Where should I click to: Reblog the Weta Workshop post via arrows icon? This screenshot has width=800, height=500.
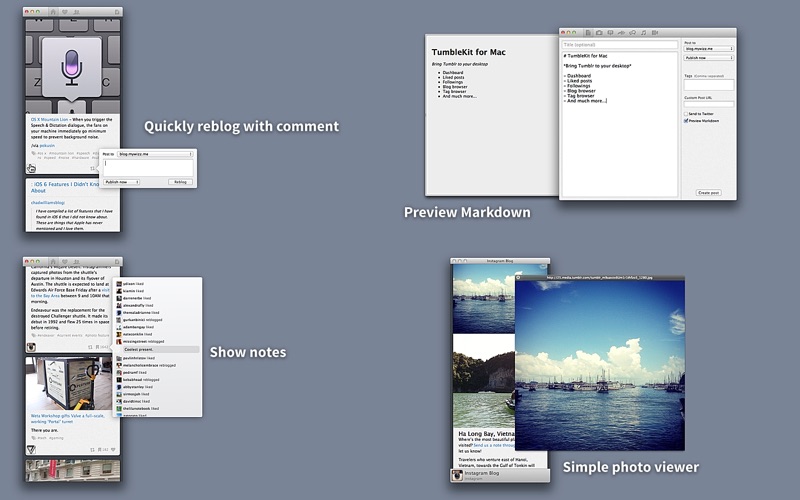92,449
